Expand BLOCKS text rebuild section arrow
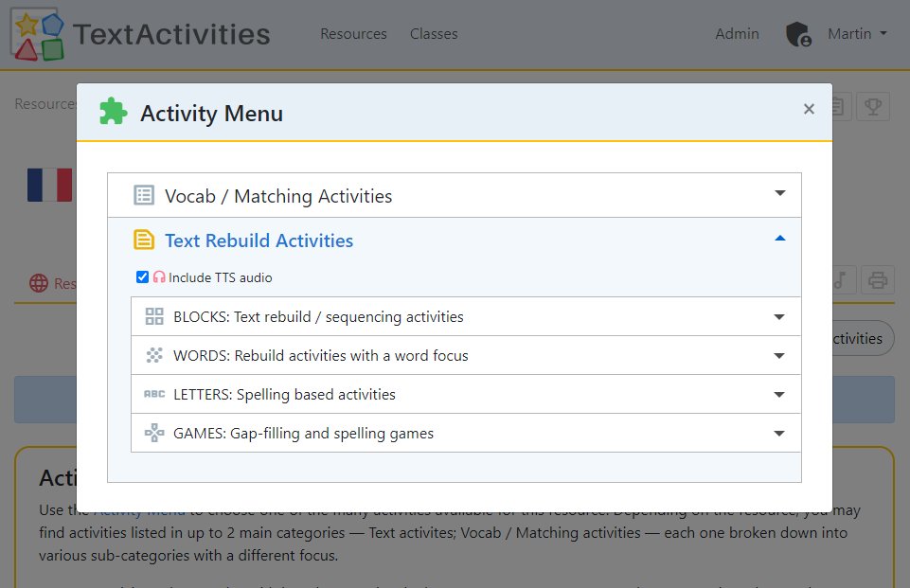 [x=779, y=317]
